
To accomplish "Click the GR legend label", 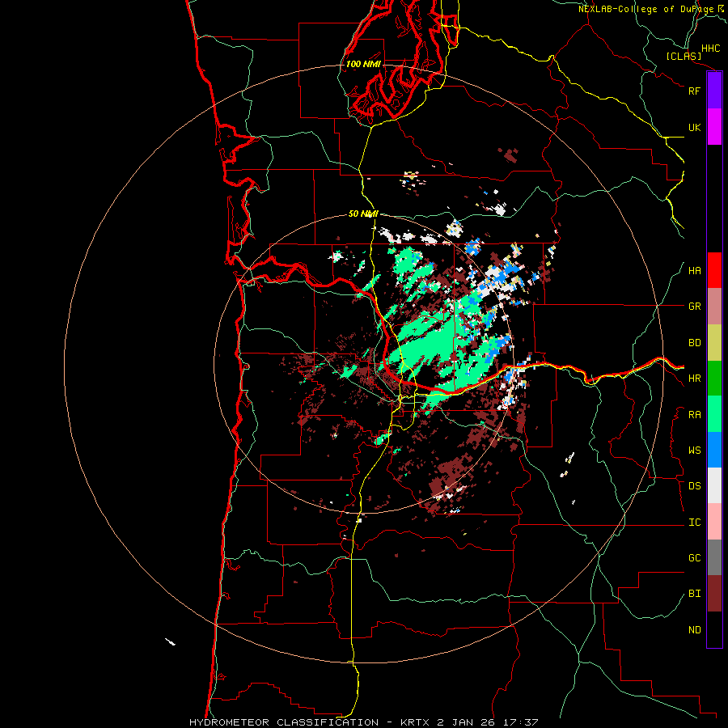I will point(694,307).
